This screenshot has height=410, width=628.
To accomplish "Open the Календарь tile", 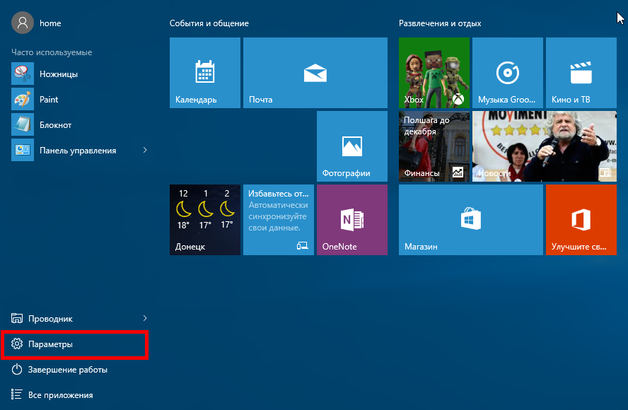I will pyautogui.click(x=205, y=73).
